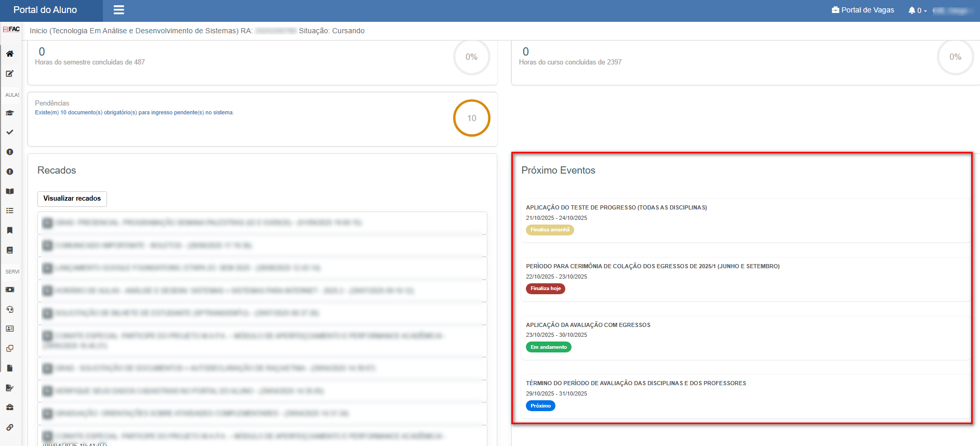
Task: Expand the notifications bell dropdown
Action: point(917,10)
